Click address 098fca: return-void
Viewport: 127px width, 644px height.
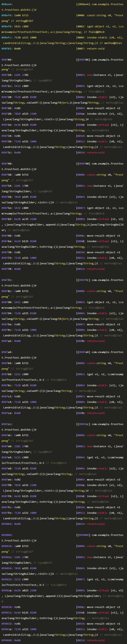(7, 413)
